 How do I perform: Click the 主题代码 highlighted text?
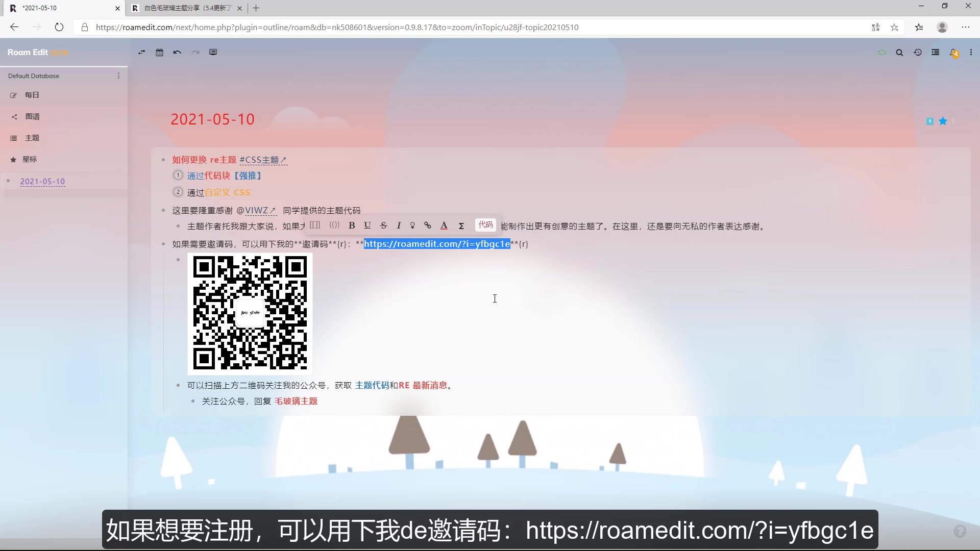pos(372,385)
